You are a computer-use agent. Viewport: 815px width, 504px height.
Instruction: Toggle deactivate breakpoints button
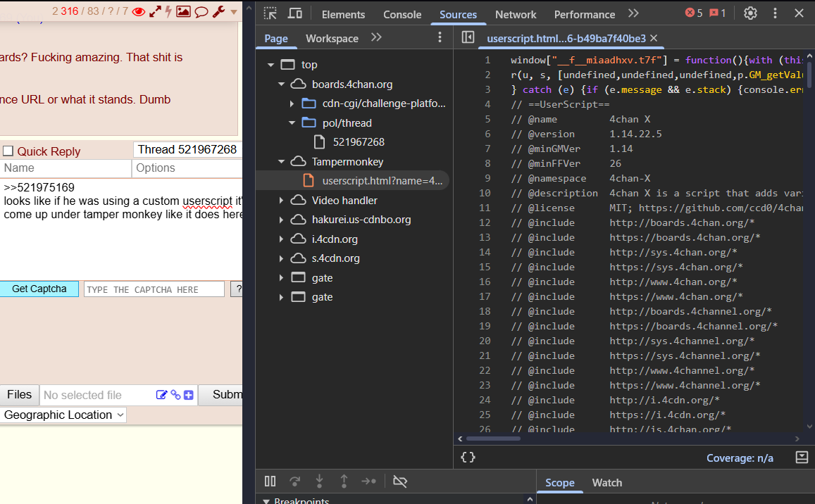400,481
